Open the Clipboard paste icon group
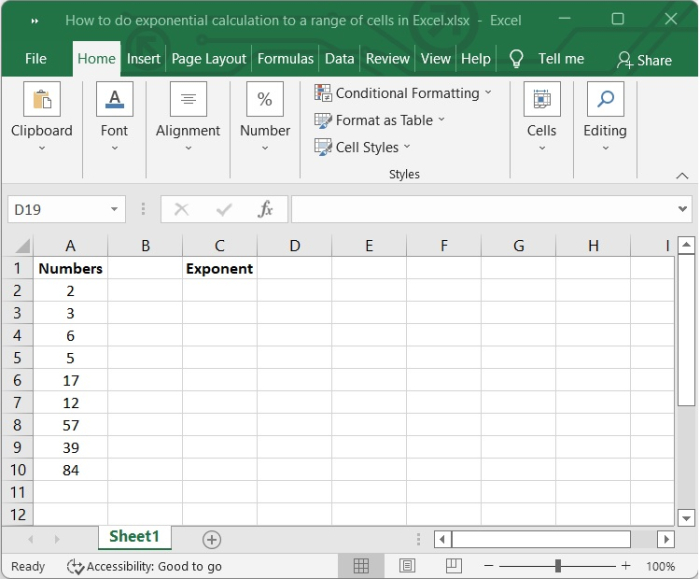Screen dimensions: 700x579 tap(42, 100)
